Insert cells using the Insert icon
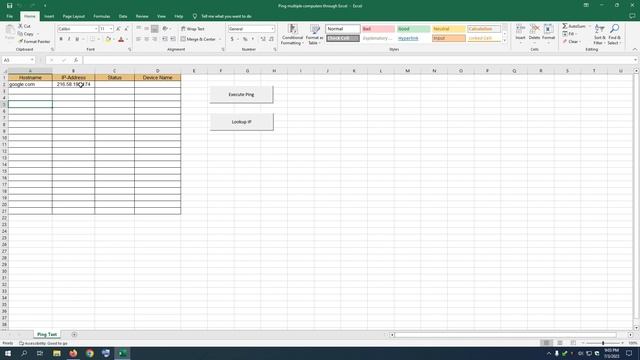 pos(520,34)
